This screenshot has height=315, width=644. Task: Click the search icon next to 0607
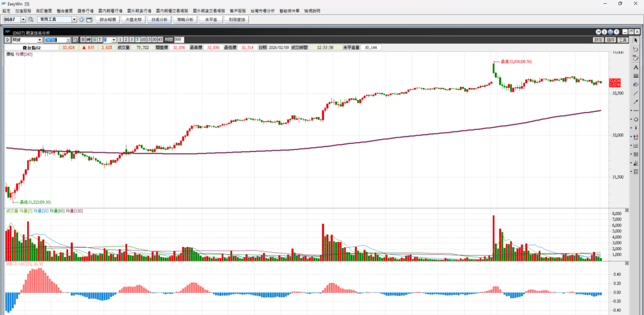[30, 19]
